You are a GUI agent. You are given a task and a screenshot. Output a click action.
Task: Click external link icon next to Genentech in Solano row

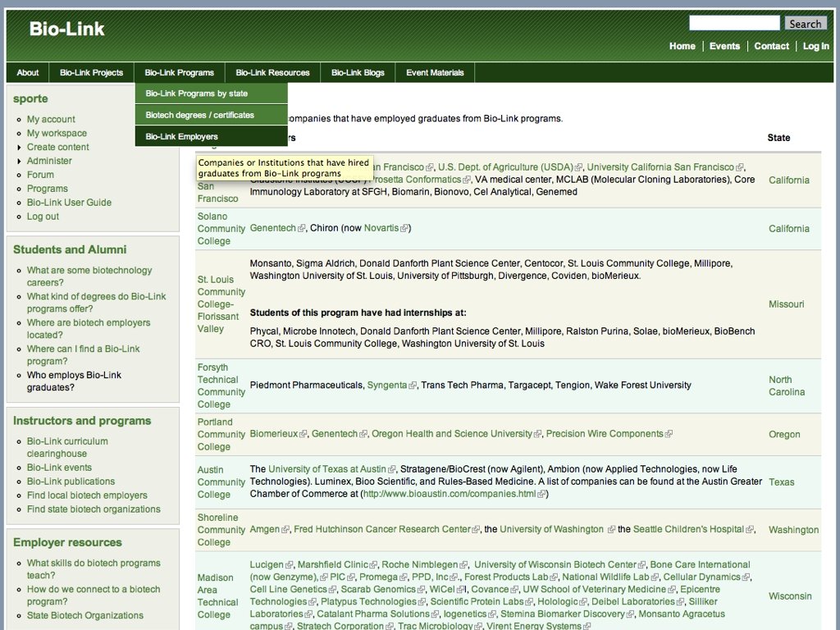click(302, 228)
